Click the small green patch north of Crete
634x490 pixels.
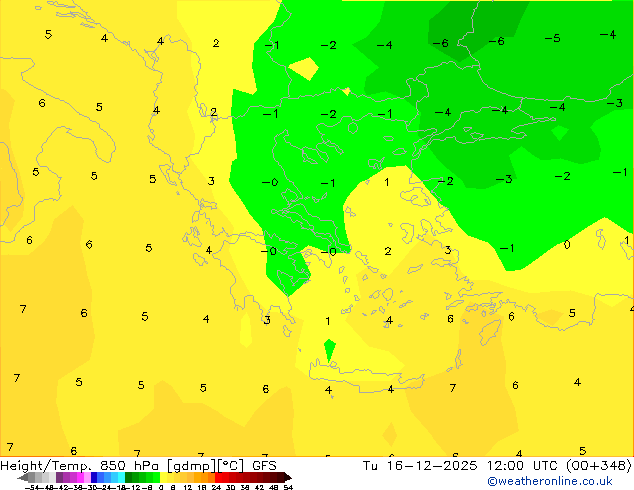pyautogui.click(x=330, y=351)
